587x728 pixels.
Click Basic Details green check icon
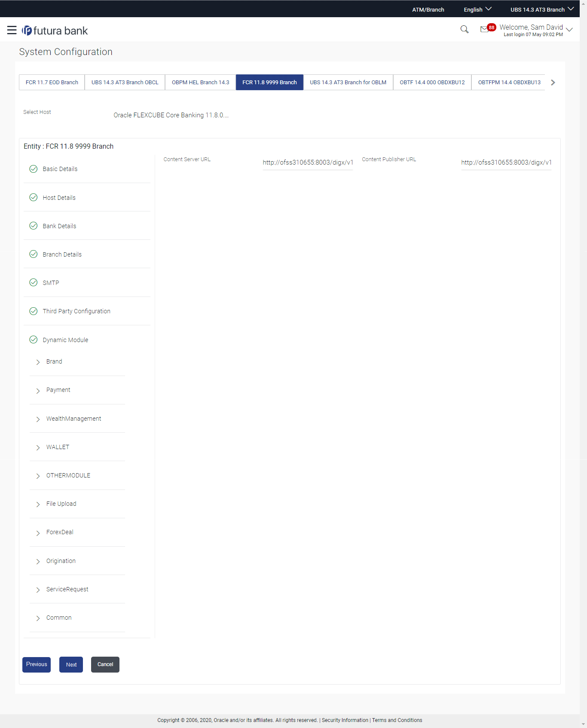tap(34, 169)
